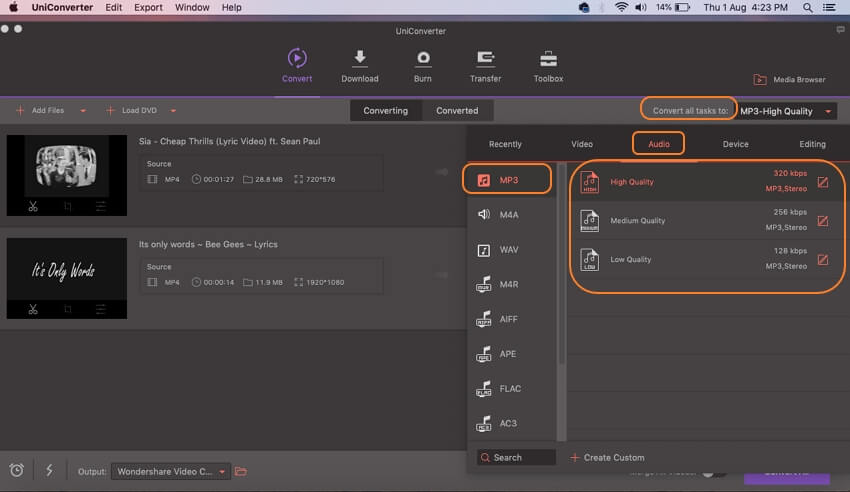850x492 pixels.
Task: Click the format Search field
Action: (516, 458)
